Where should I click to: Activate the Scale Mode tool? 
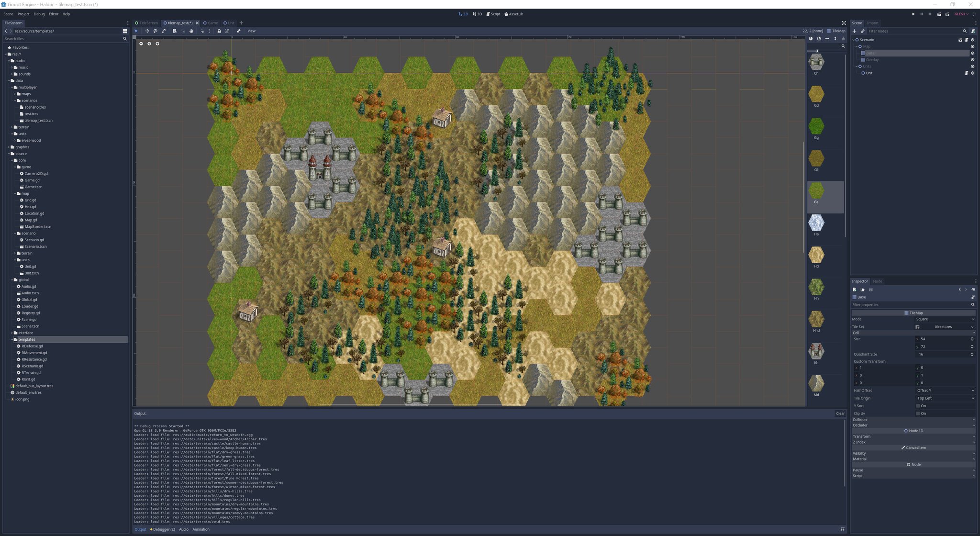[x=164, y=31]
